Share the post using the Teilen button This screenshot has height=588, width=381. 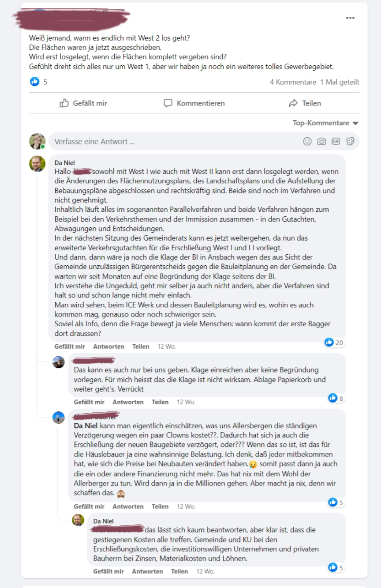pos(305,103)
